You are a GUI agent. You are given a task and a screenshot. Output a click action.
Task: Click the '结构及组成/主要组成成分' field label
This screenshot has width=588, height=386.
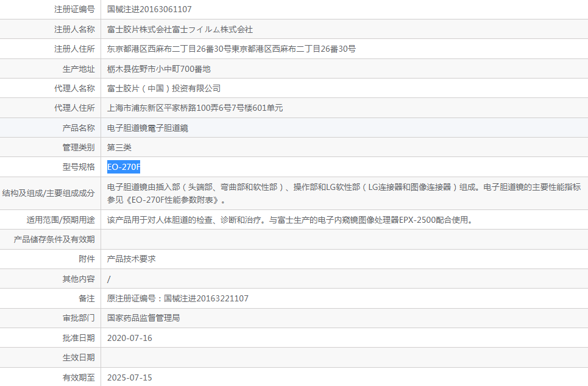(48, 194)
